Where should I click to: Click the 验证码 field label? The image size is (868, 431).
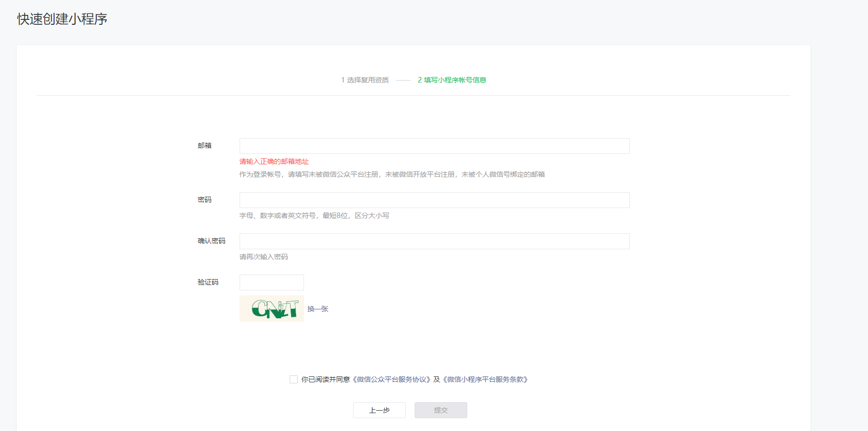point(208,282)
